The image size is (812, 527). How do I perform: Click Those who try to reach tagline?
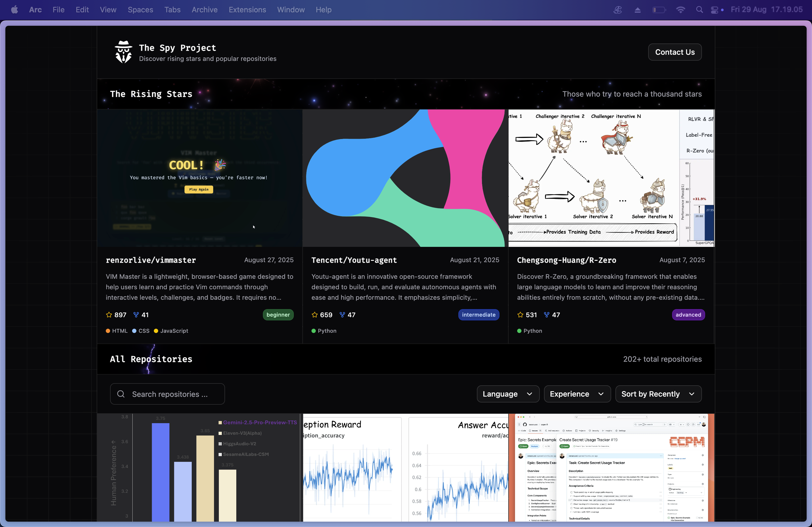pos(632,94)
